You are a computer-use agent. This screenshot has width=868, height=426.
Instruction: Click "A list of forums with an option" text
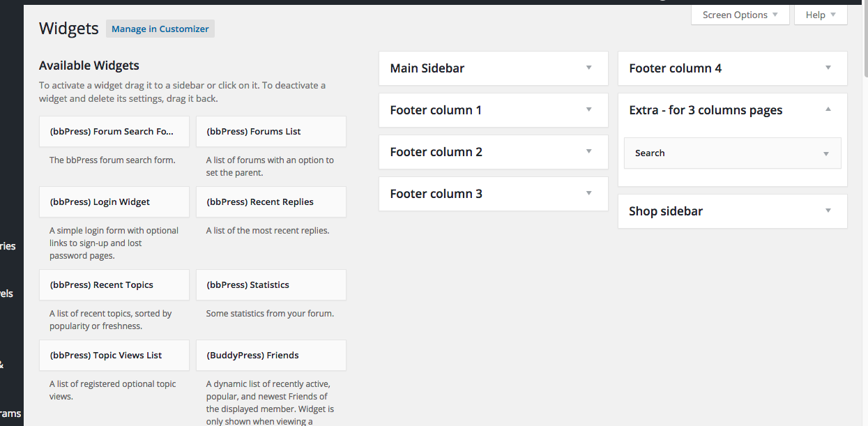[270, 167]
